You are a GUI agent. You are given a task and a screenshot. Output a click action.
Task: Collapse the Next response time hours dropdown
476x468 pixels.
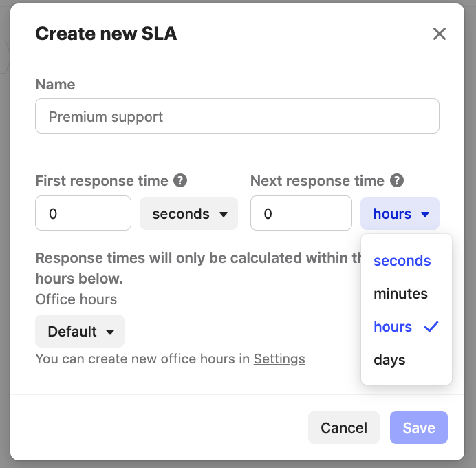click(400, 214)
